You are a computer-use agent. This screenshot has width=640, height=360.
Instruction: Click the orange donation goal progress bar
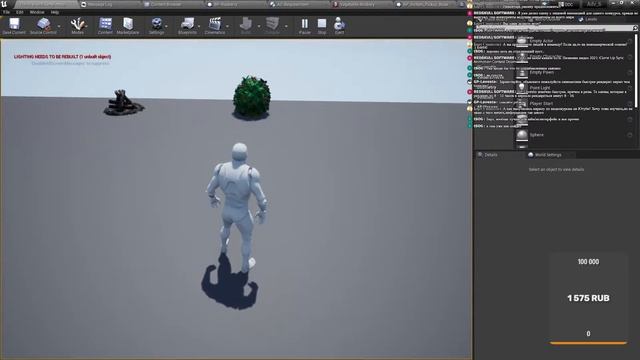[x=588, y=343]
